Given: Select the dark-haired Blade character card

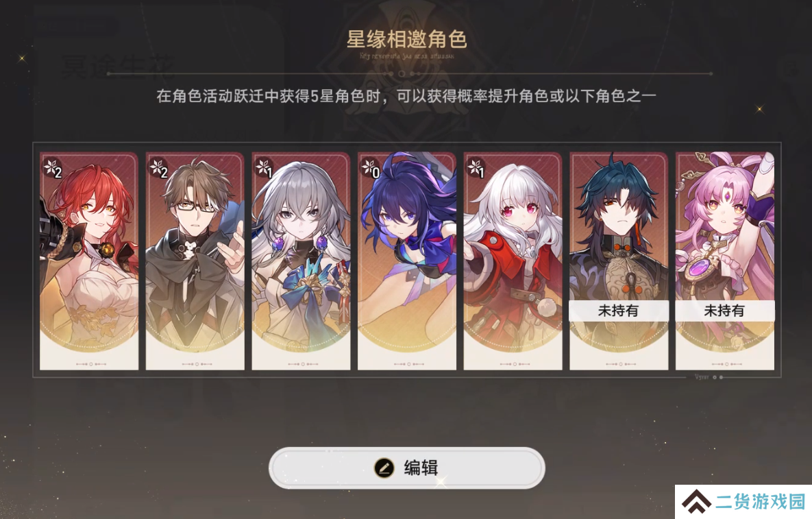Looking at the screenshot, I should 619,261.
